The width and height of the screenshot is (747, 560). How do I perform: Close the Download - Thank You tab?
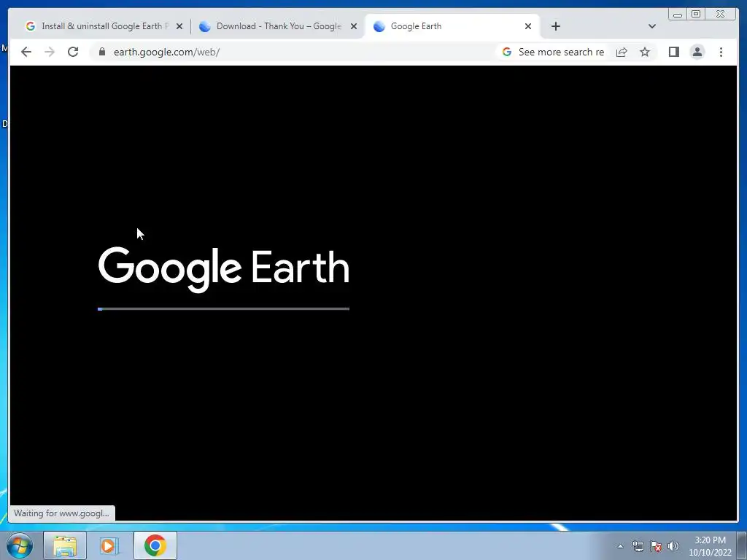(354, 26)
